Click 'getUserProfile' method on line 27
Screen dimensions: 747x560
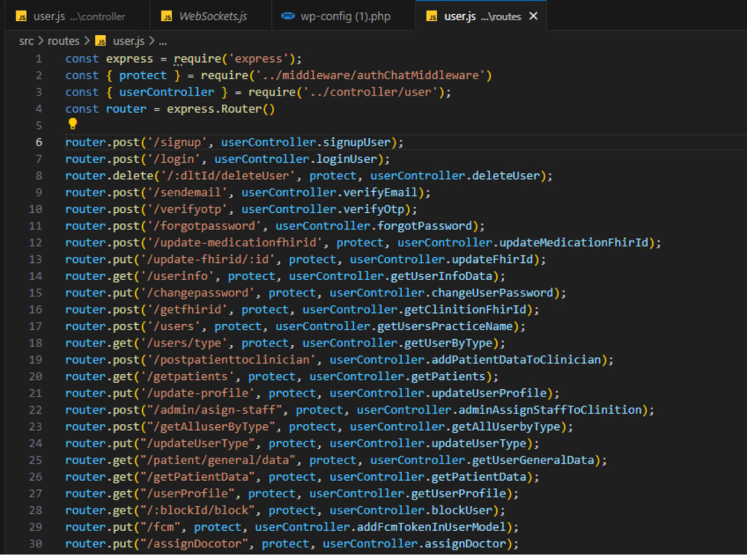(x=459, y=494)
